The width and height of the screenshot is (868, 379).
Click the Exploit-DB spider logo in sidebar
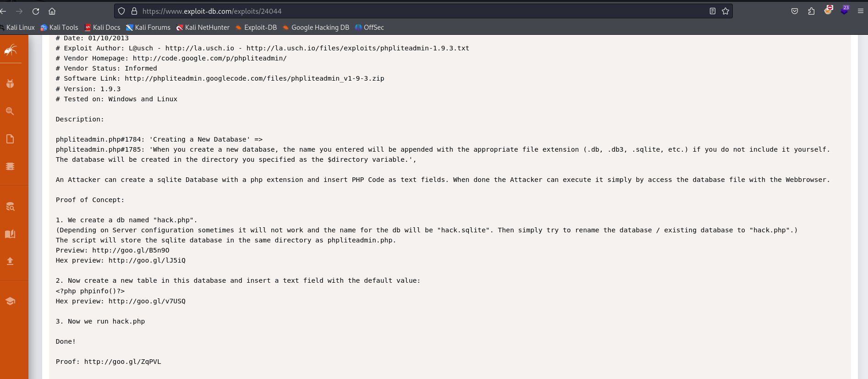pyautogui.click(x=11, y=49)
